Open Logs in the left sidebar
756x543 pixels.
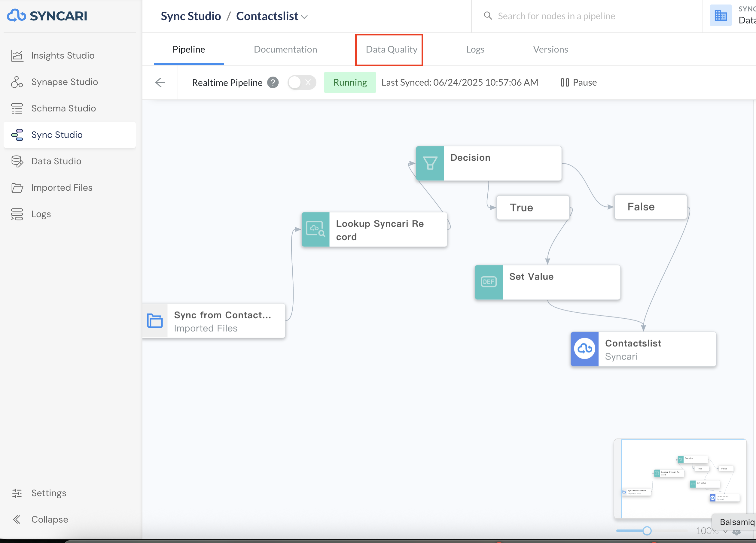coord(69,214)
